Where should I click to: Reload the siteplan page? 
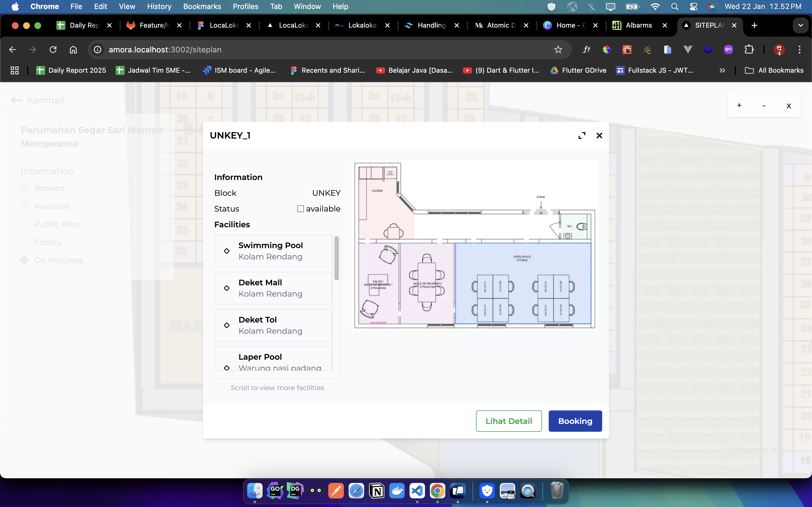53,50
